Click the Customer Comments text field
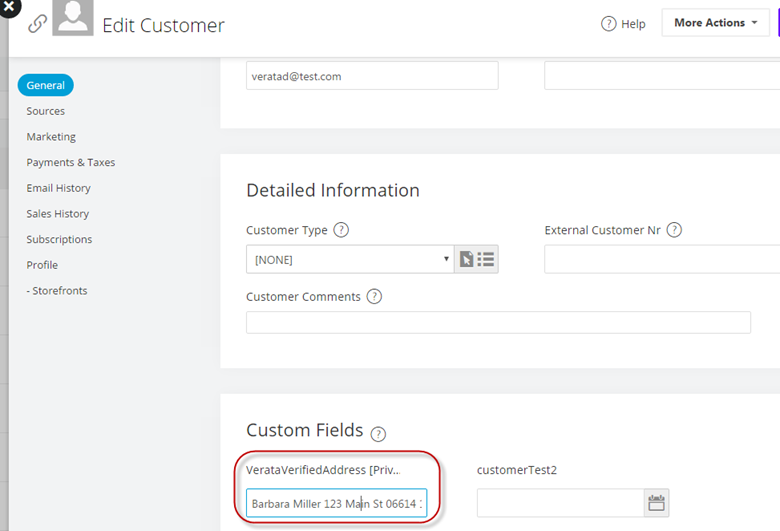This screenshot has width=780, height=531. [x=498, y=322]
